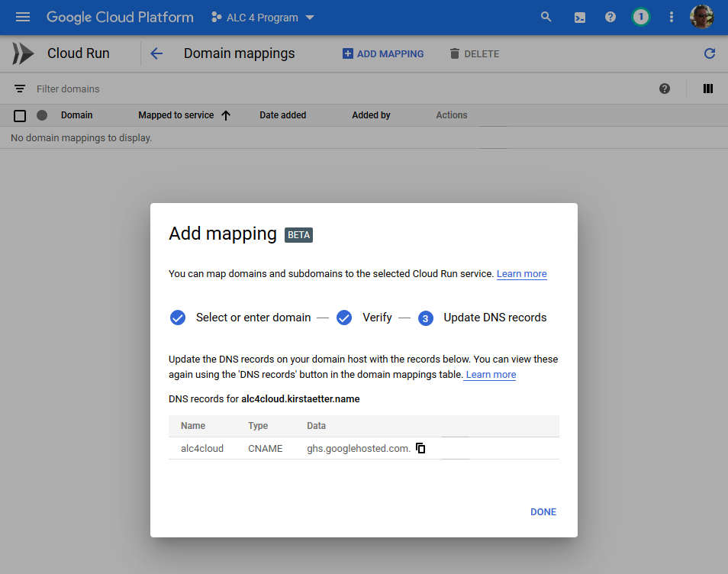Screen dimensions: 728x574
Task: Open the help icon in top bar
Action: click(x=610, y=18)
